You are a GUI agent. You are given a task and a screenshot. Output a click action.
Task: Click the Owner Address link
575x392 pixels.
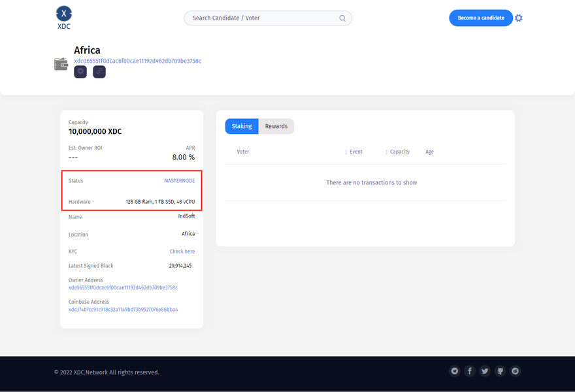[123, 287]
